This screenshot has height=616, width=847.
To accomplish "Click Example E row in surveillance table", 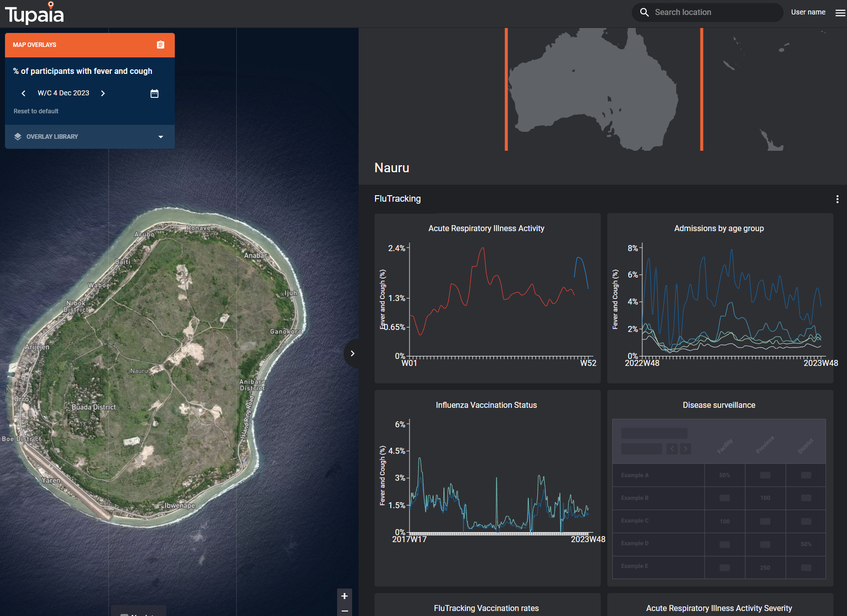I will [x=719, y=567].
